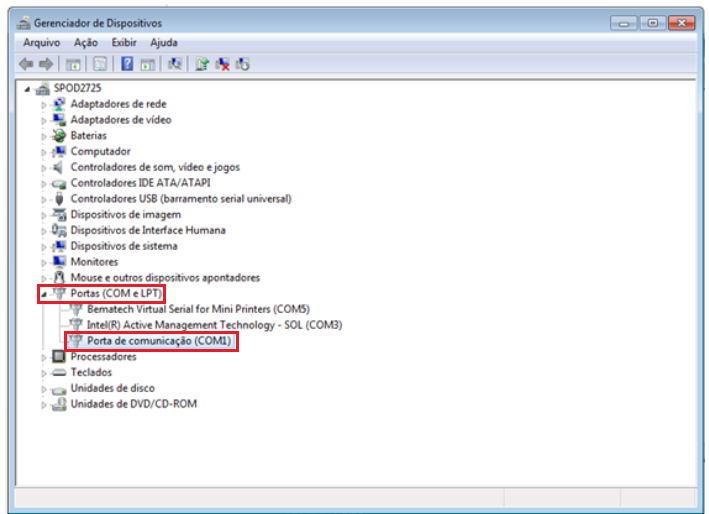Screen dimensions: 709x514
Task: Select 'Portas (COM e LPT)' label
Action: tap(116, 293)
